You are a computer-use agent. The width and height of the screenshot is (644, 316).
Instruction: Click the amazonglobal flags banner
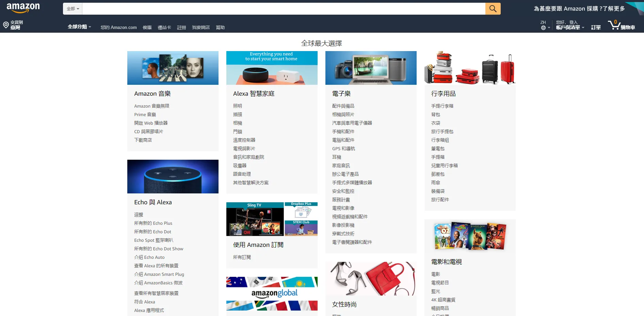click(272, 294)
